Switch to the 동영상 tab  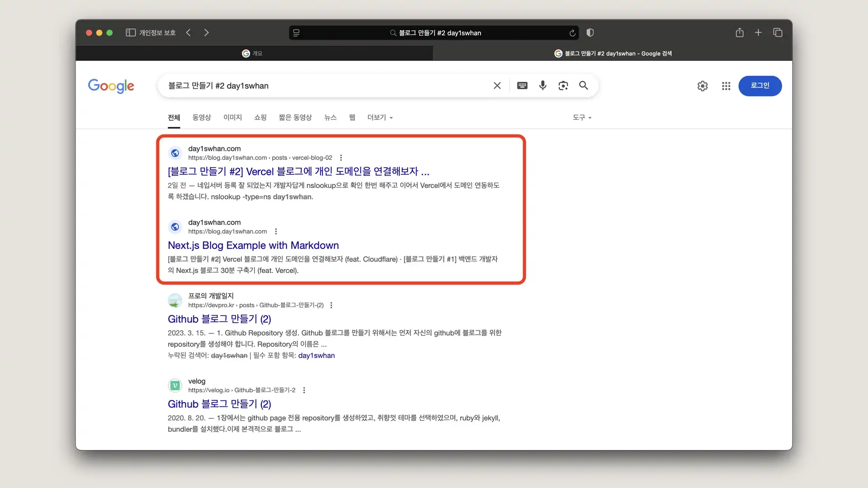tap(202, 117)
